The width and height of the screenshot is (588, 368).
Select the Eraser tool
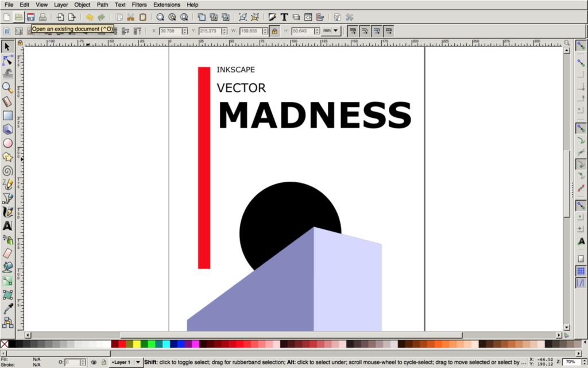pyautogui.click(x=7, y=254)
